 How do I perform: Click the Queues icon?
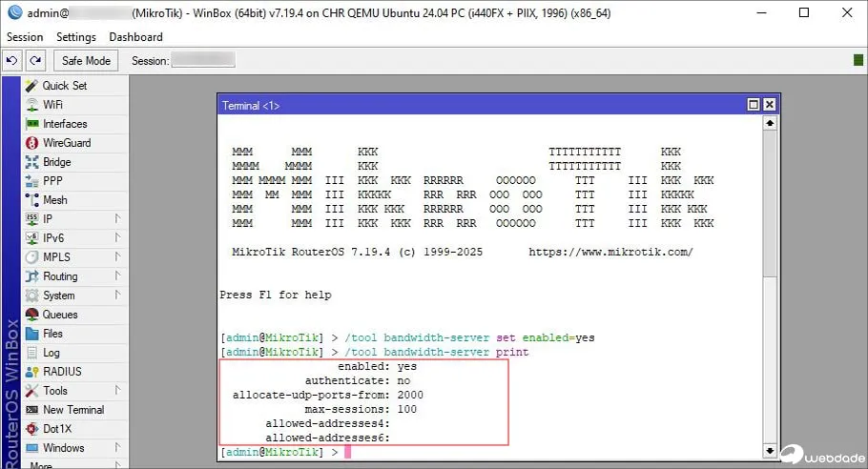31,315
